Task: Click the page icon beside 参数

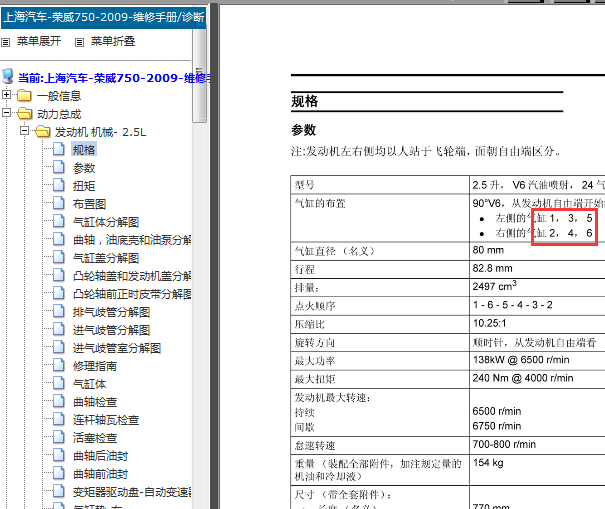Action: [x=59, y=167]
